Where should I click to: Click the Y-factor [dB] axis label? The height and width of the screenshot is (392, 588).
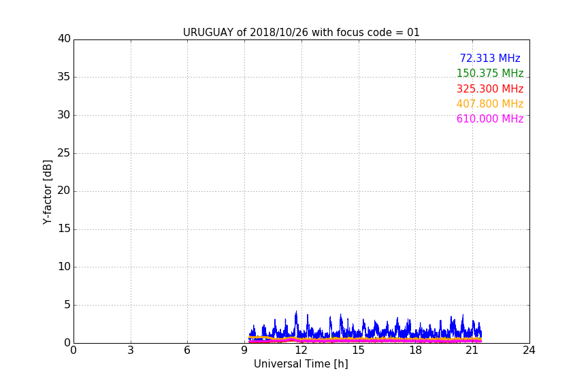click(x=47, y=192)
